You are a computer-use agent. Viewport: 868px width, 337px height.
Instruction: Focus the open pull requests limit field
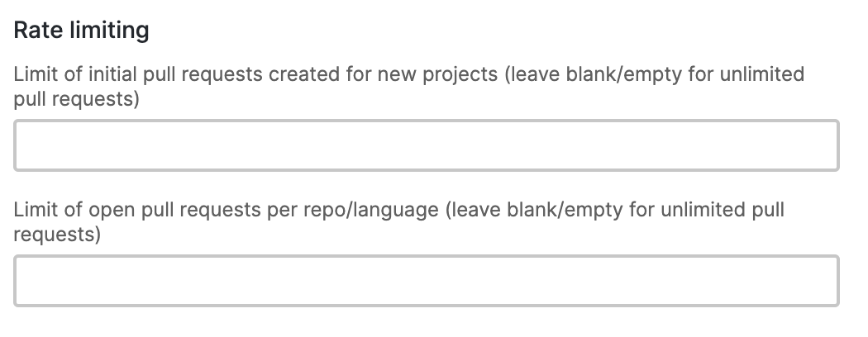pos(427,281)
